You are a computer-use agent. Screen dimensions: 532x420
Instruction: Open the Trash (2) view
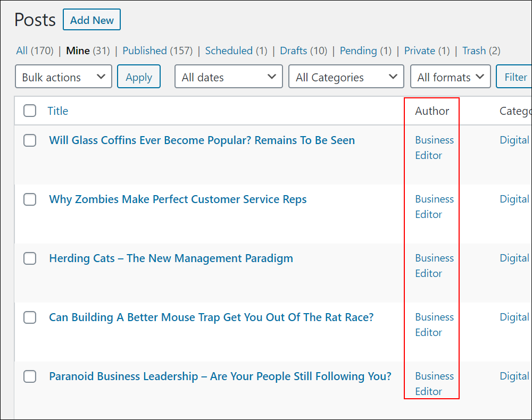coord(481,51)
